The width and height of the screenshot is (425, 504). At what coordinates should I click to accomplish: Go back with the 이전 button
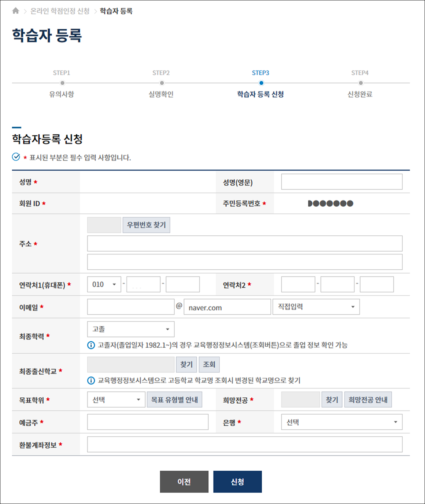184,482
